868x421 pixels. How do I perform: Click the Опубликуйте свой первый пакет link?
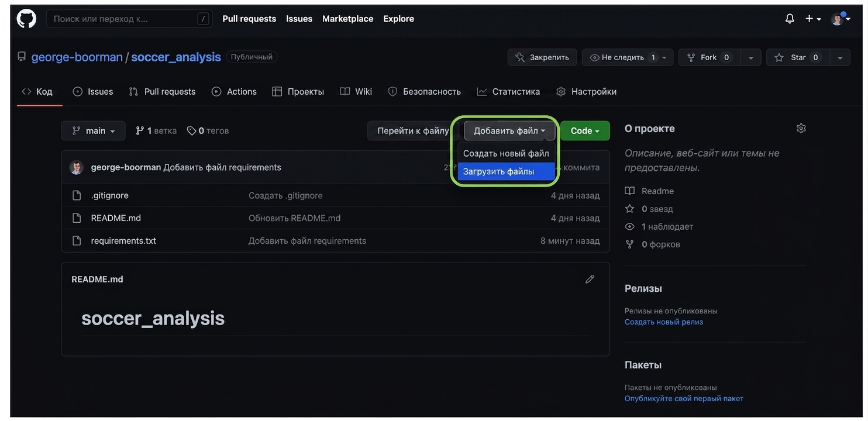coord(684,399)
